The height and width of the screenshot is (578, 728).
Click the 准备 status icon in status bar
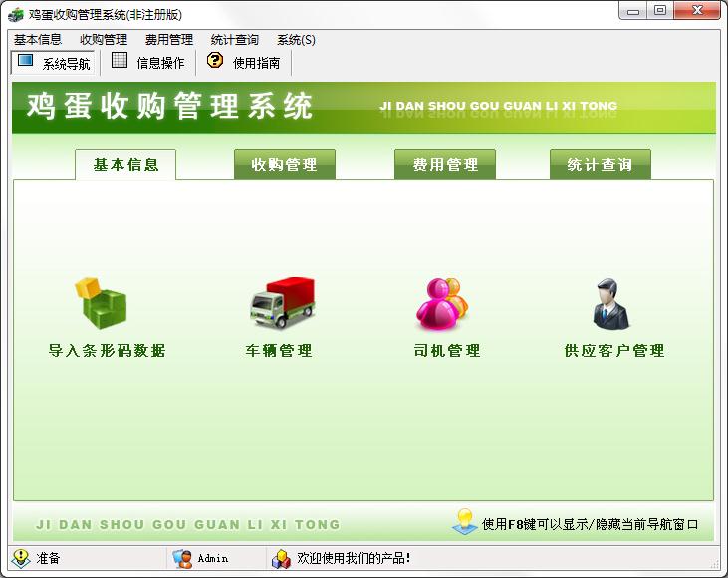point(21,558)
